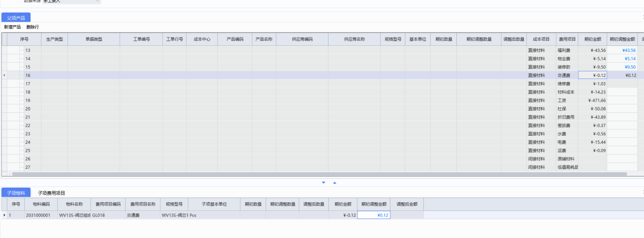Select the 子项物料 tab
This screenshot has height=238, width=644.
click(x=16, y=193)
